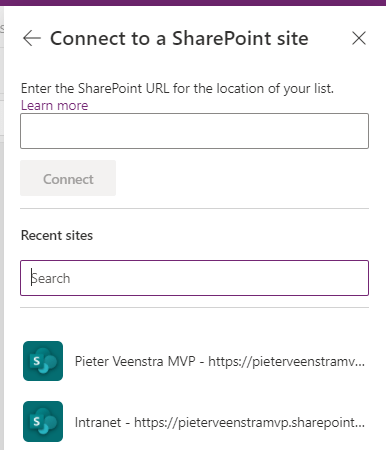Close the Connect to a SharePoint site panel
The image size is (386, 450).
click(359, 38)
